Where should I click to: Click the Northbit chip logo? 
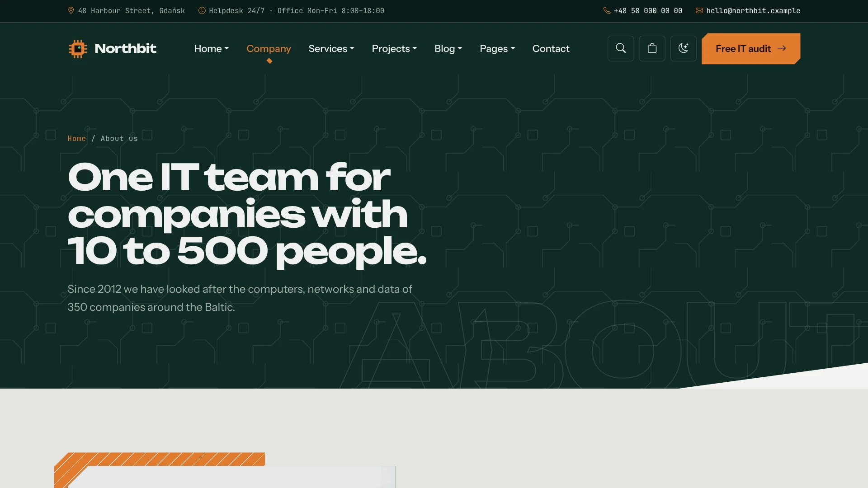[78, 48]
